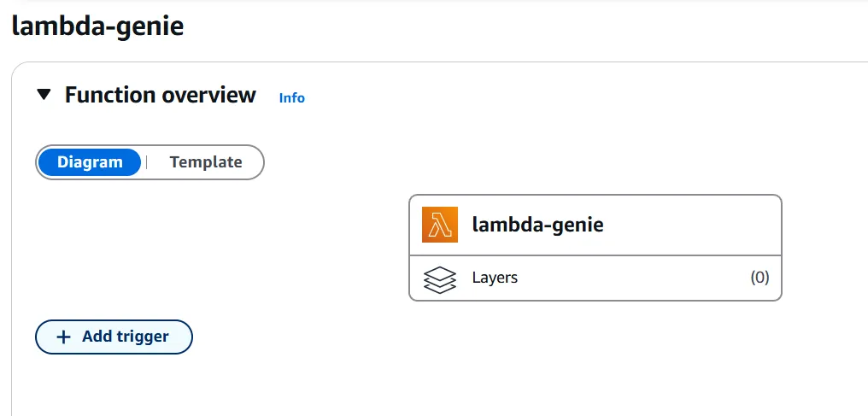Screen dimensions: 868x416
Task: Click the lambda-genie page title
Action: [x=97, y=26]
